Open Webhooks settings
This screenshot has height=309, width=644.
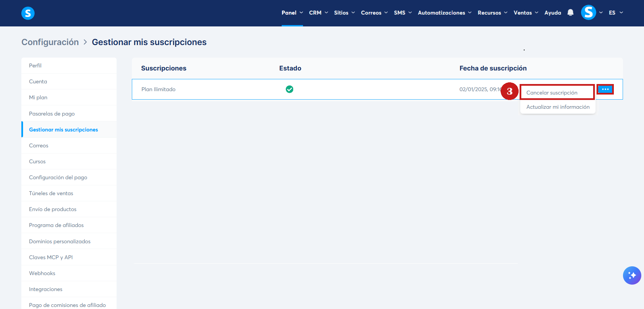(x=69, y=273)
